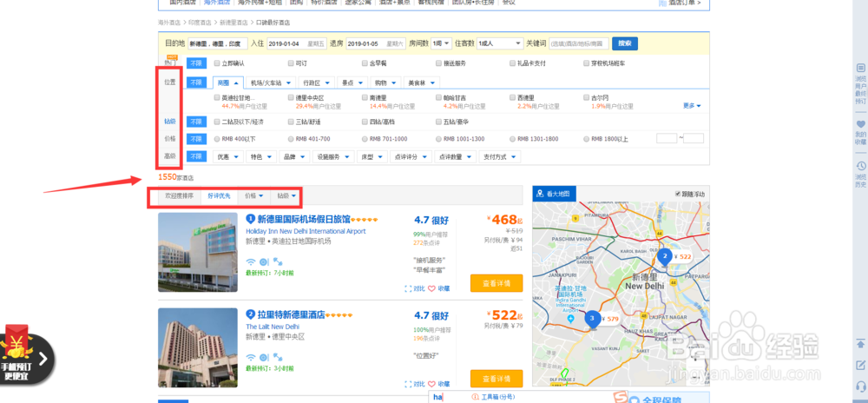Click the compare icon on the Holiday Inn listing

click(x=409, y=288)
